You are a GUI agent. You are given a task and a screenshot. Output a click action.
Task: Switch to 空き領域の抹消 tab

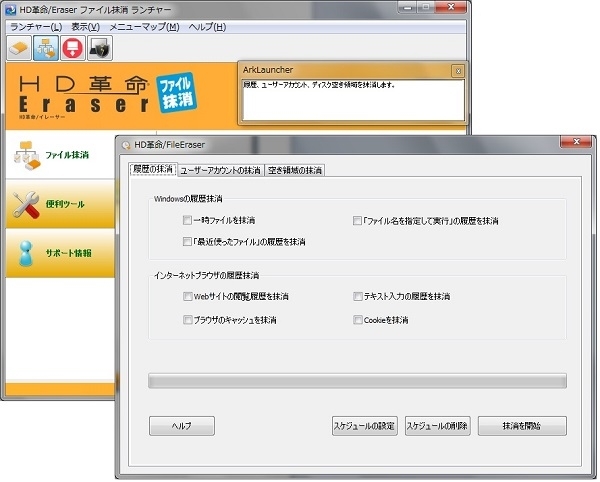coord(295,170)
